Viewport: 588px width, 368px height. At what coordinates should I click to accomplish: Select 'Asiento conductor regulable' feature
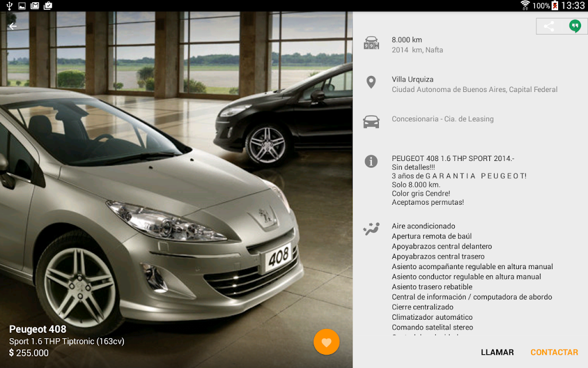tap(466, 277)
